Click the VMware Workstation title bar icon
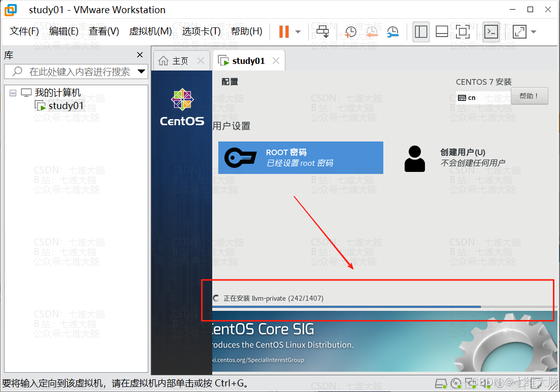Viewport: 560px width, 392px height. [x=11, y=10]
